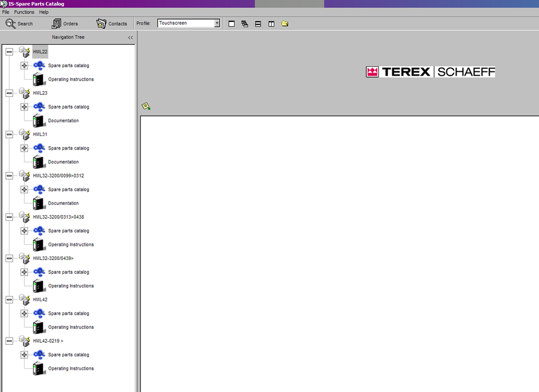
Task: Click the HML42 machine icon
Action: click(25, 299)
